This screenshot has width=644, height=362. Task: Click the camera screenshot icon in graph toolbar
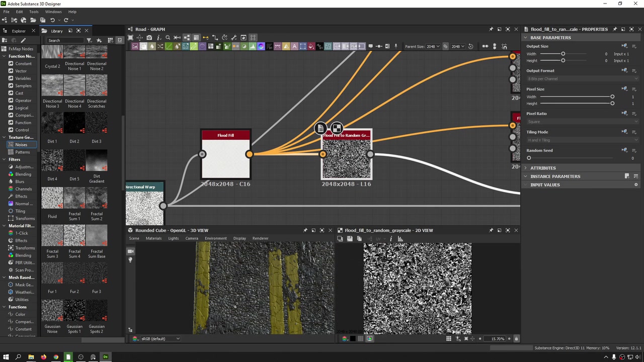[x=149, y=38]
